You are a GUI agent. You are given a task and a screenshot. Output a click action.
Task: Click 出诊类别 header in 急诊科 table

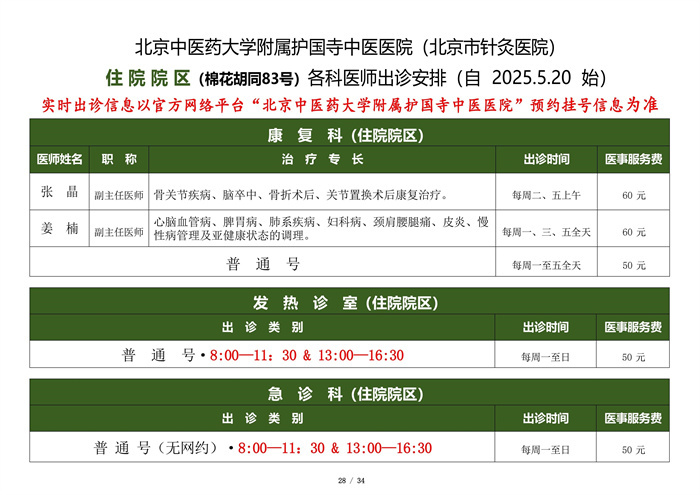pos(262,419)
